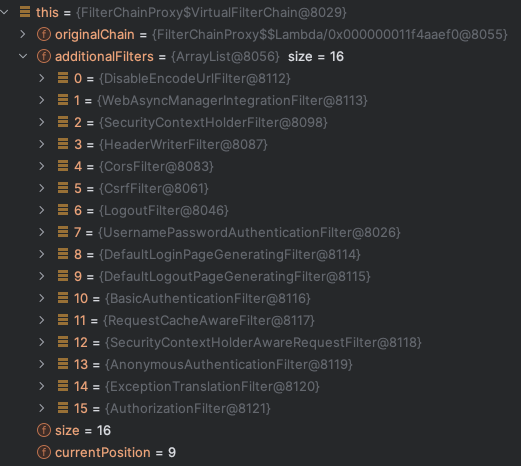
Task: Click the element icon of AuthorizationFilter entry
Action: (63, 408)
